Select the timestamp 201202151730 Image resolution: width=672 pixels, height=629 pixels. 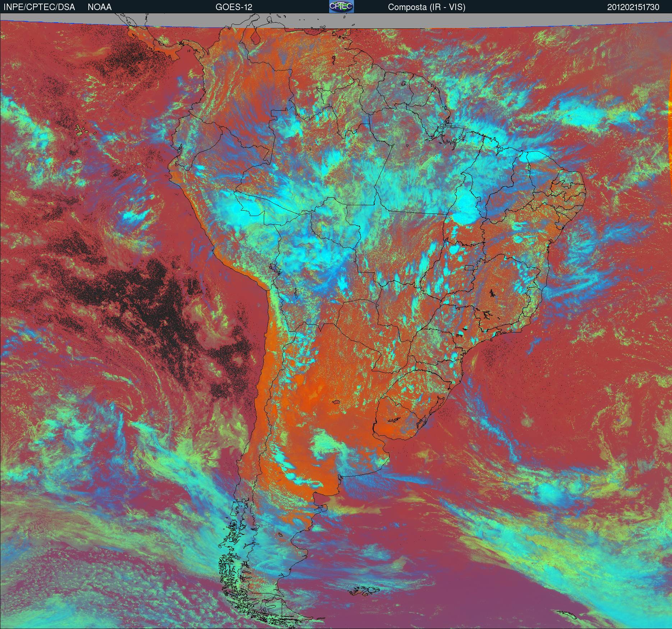(633, 7)
